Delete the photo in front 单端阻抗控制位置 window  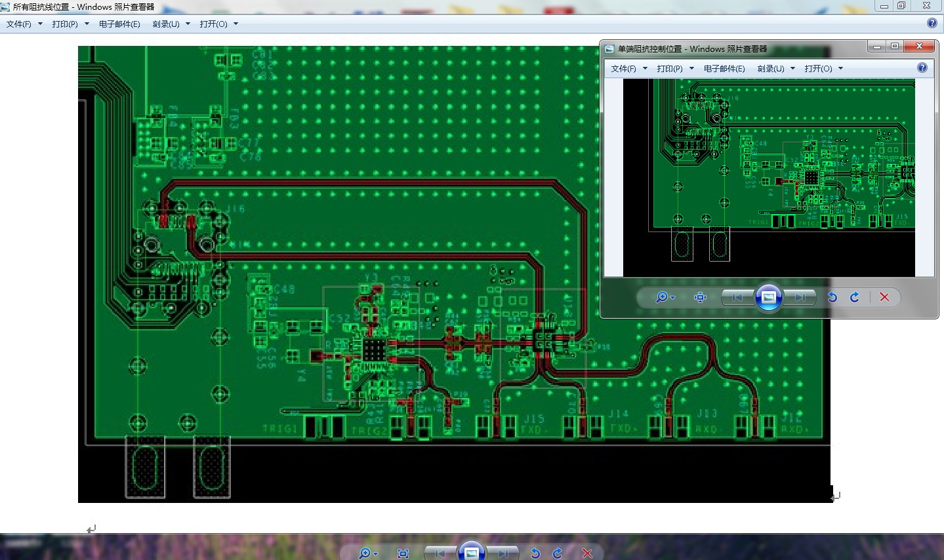click(x=884, y=298)
